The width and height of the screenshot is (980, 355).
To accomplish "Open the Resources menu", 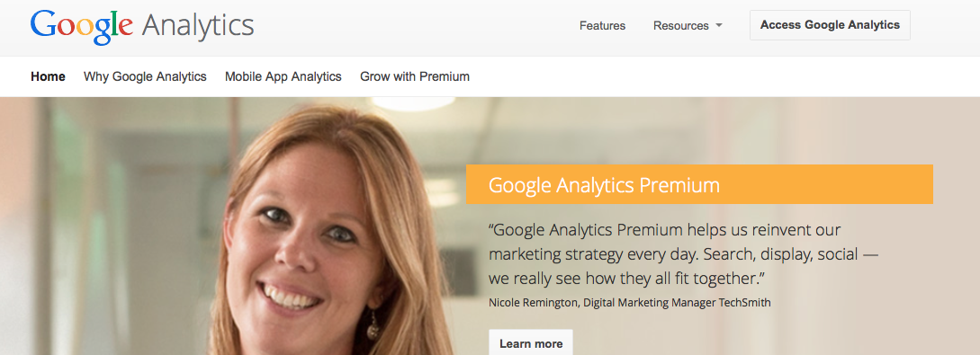I will (x=680, y=25).
